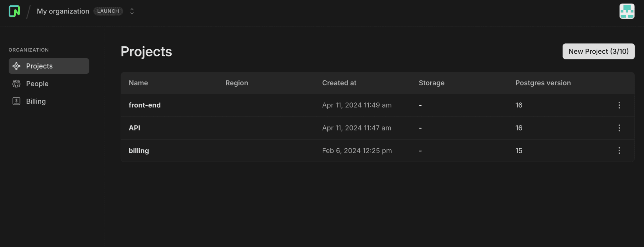The height and width of the screenshot is (247, 644).
Task: Click the LAUNCH plan badge
Action: point(108,11)
